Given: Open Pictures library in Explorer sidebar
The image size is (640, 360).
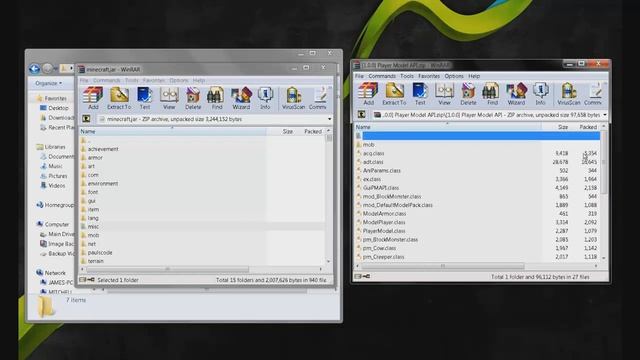Looking at the screenshot, I should click(58, 176).
